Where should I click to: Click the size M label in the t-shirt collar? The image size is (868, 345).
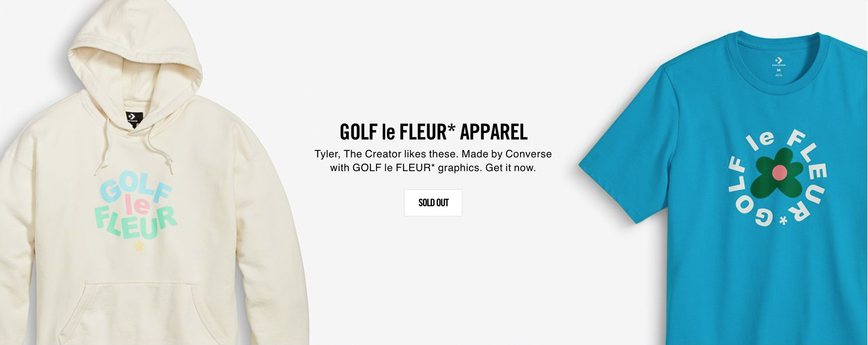pyautogui.click(x=779, y=70)
